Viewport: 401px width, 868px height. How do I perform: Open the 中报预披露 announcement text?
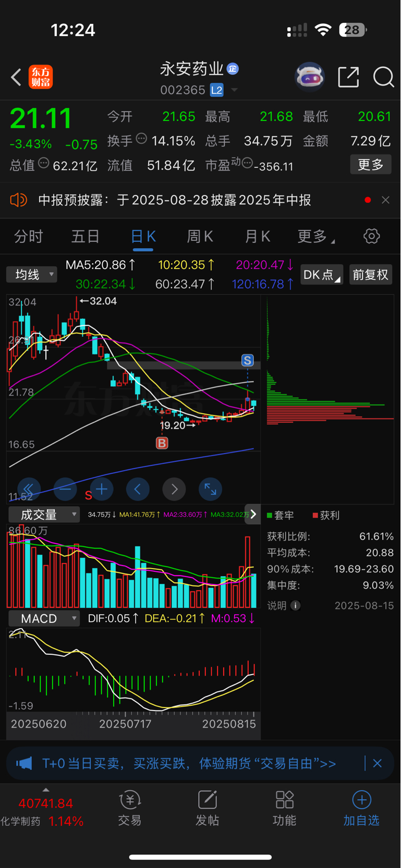[x=175, y=200]
